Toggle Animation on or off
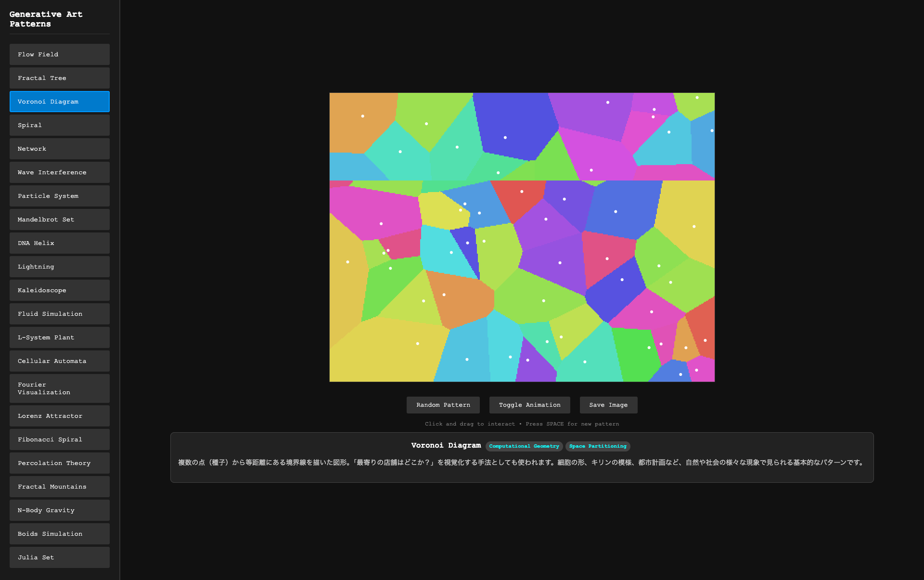Screen dimensions: 924x580 [x=529, y=405]
